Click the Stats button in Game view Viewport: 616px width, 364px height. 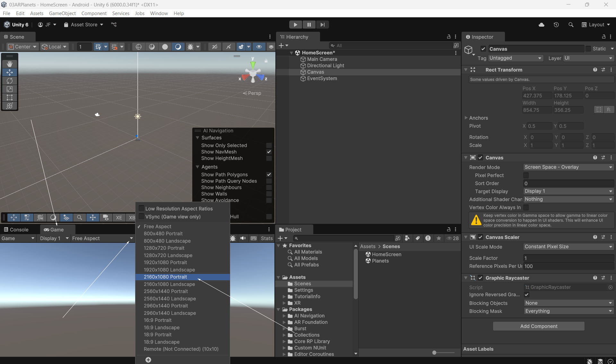(266, 238)
